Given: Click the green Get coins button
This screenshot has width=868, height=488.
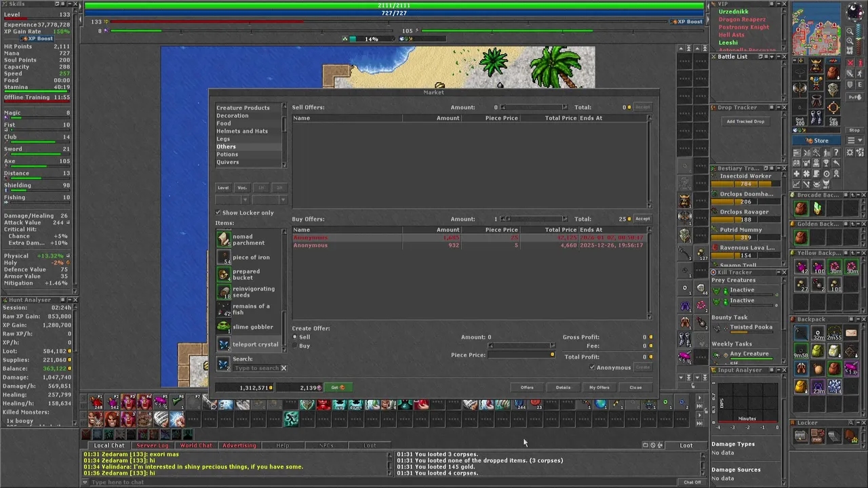Looking at the screenshot, I should (x=338, y=388).
